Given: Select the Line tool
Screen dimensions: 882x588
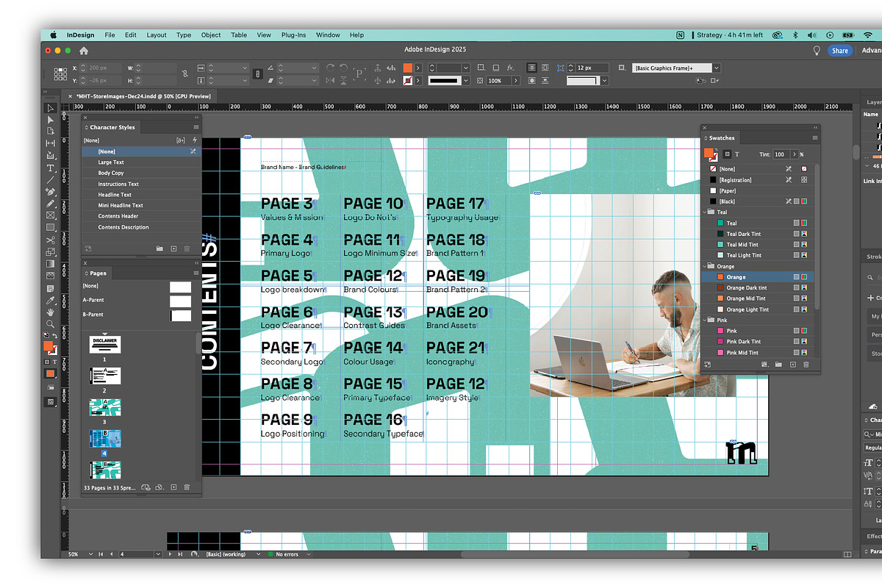Looking at the screenshot, I should 50,179.
